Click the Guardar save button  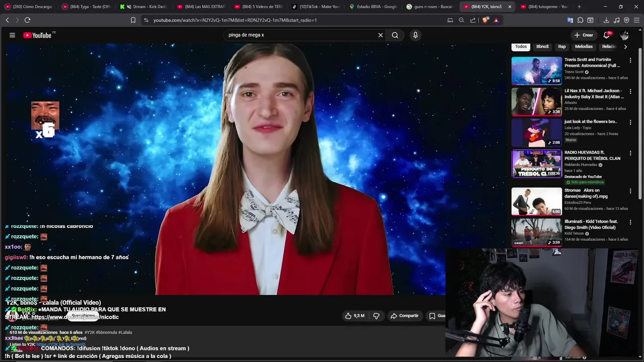coord(436,316)
